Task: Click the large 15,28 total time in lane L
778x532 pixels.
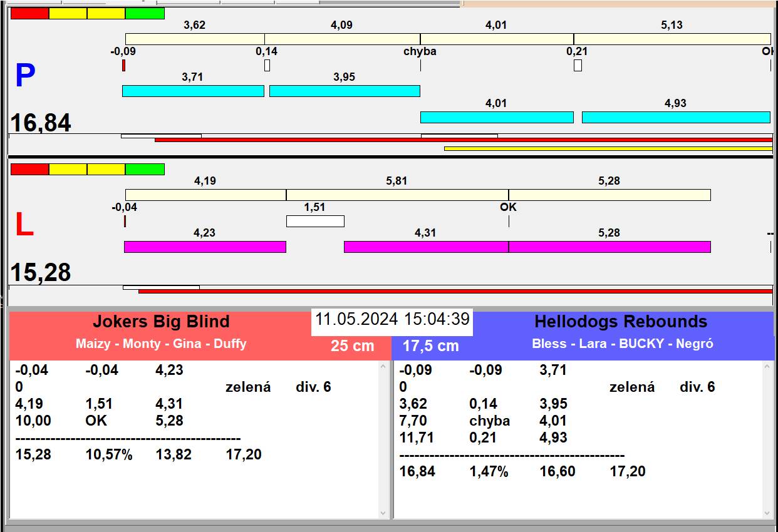Action: (x=41, y=272)
